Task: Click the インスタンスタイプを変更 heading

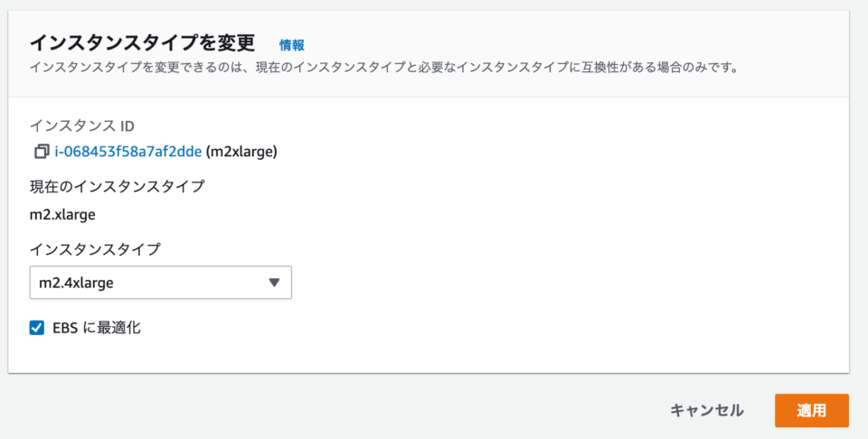Action: pyautogui.click(x=142, y=42)
